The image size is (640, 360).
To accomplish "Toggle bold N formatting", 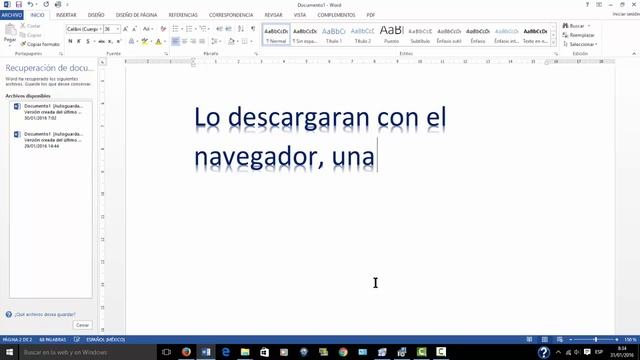I will pos(70,41).
